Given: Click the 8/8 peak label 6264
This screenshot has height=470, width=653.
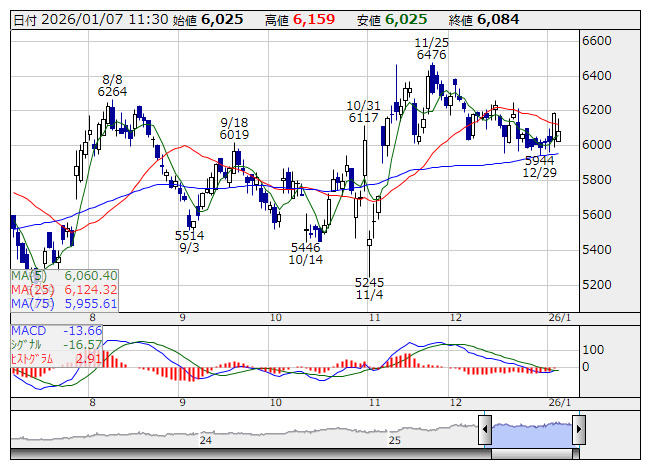Looking at the screenshot, I should [112, 91].
